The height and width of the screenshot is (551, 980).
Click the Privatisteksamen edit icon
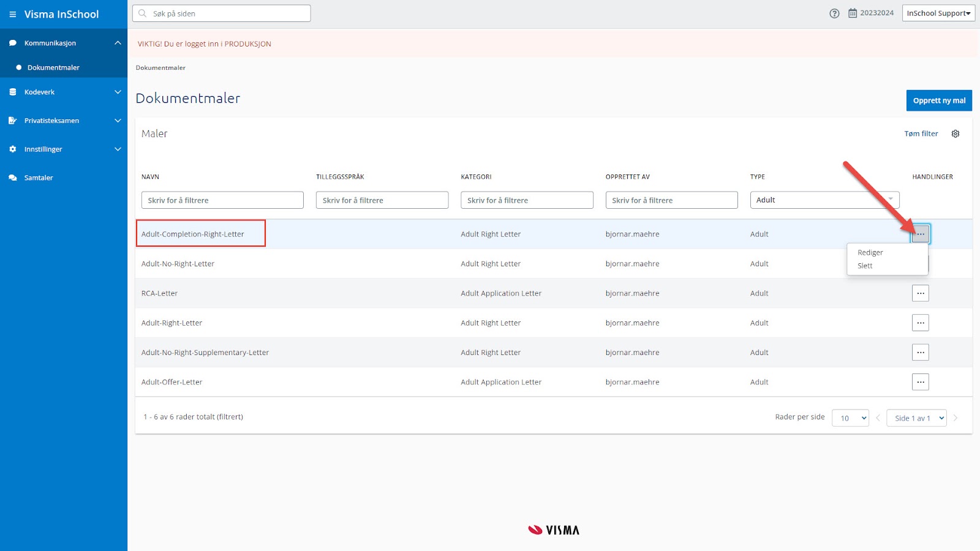(x=13, y=121)
